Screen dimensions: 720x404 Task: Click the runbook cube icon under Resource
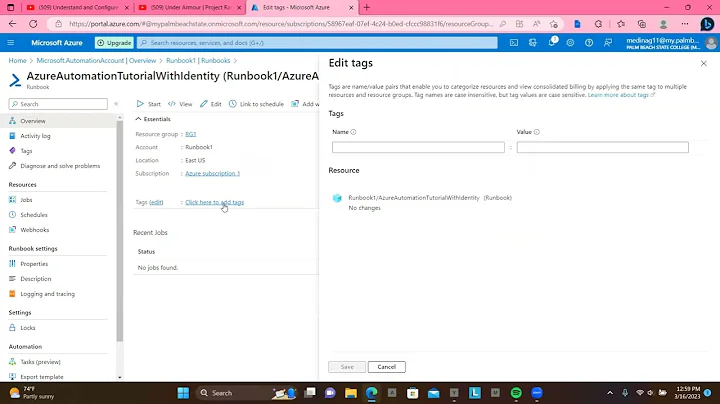click(338, 198)
